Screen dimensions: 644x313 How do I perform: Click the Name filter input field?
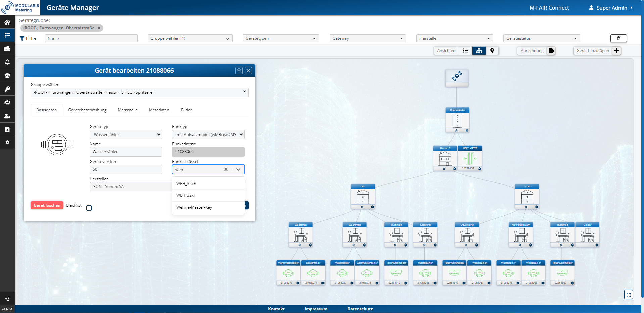pyautogui.click(x=91, y=39)
